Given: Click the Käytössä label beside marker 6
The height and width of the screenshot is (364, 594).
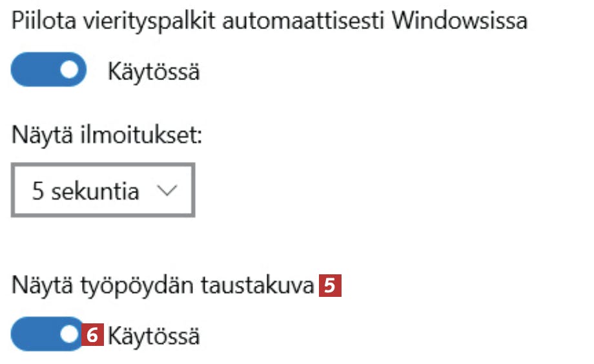Looking at the screenshot, I should tap(154, 336).
